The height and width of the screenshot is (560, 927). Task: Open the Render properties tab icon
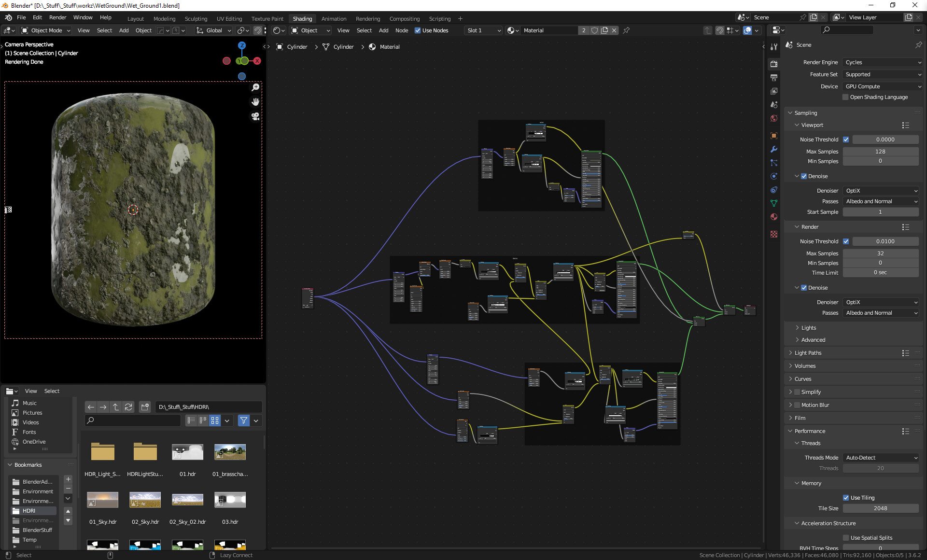point(774,64)
